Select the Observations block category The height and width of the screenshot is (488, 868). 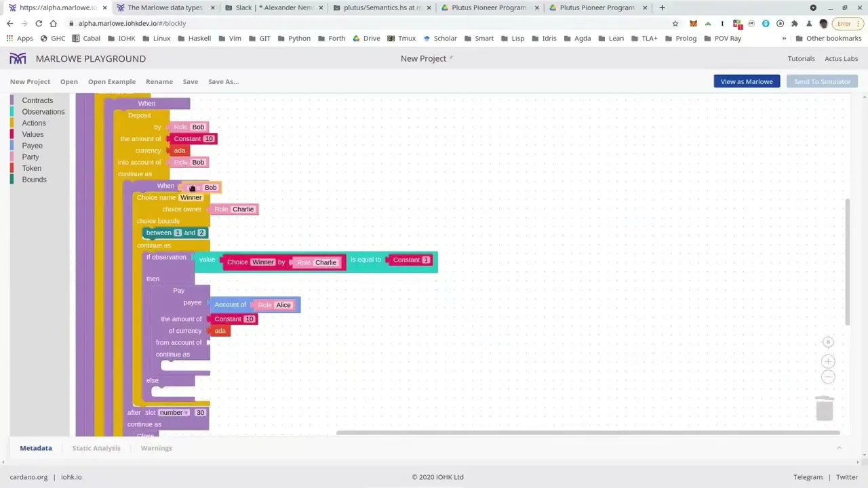[43, 112]
